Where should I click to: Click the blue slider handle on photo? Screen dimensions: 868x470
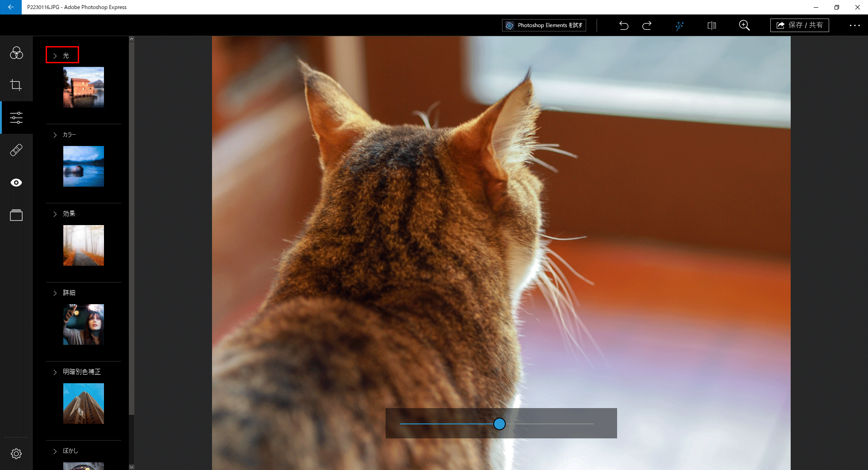[499, 424]
